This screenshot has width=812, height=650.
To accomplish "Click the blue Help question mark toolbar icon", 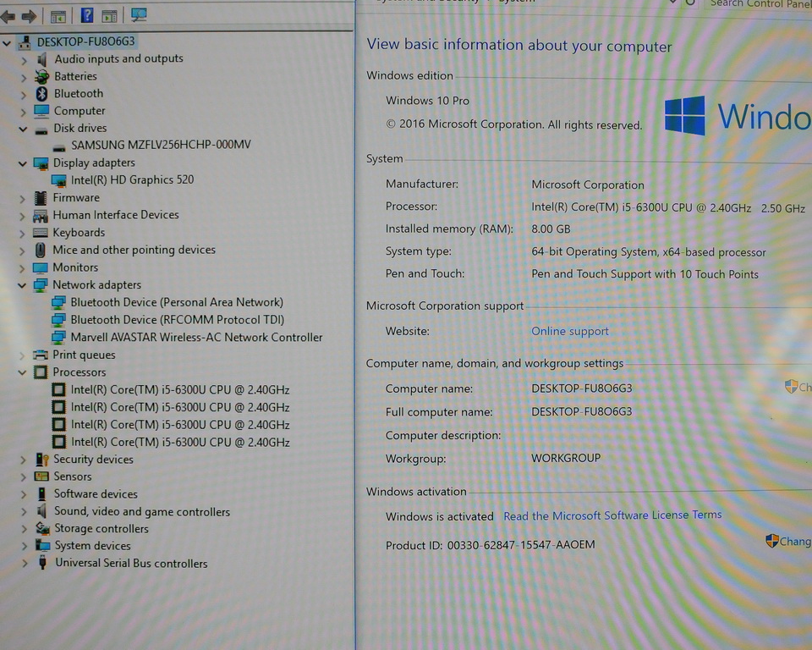I will 87,15.
